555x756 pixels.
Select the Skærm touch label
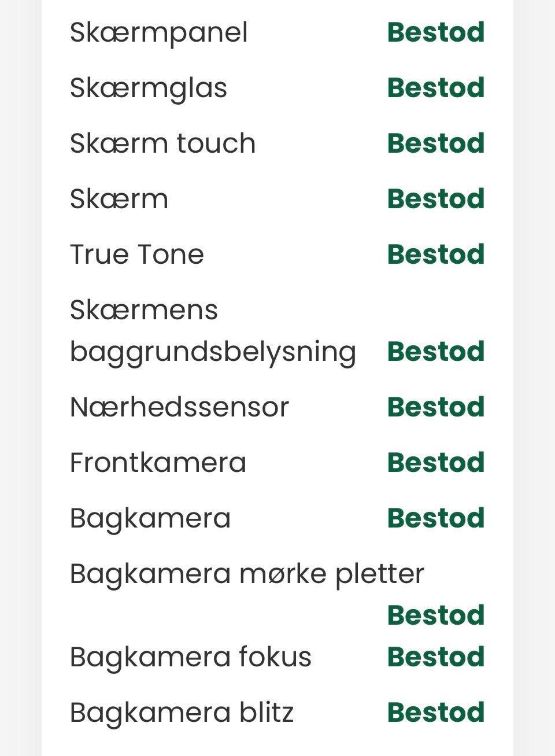point(162,143)
